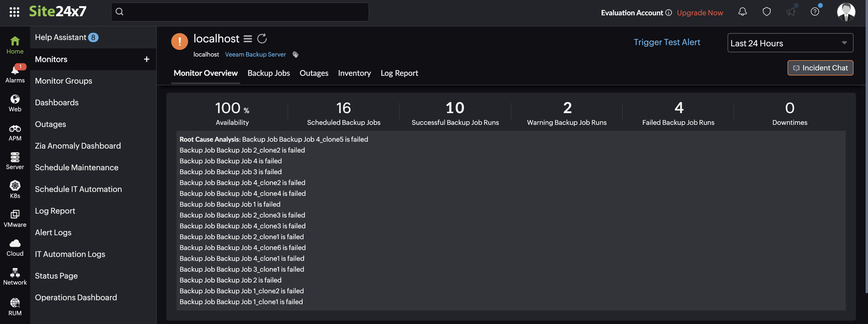The width and height of the screenshot is (868, 324).
Task: Open the APM section
Action: pos(15,131)
